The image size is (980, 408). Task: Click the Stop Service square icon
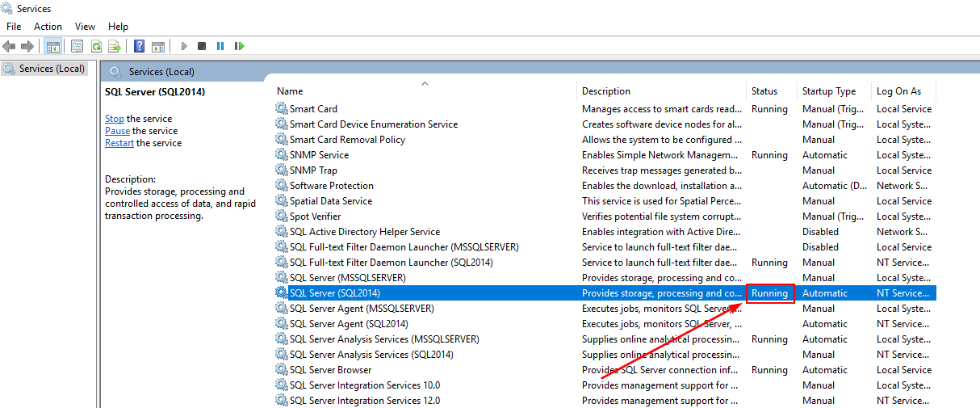pyautogui.click(x=202, y=46)
